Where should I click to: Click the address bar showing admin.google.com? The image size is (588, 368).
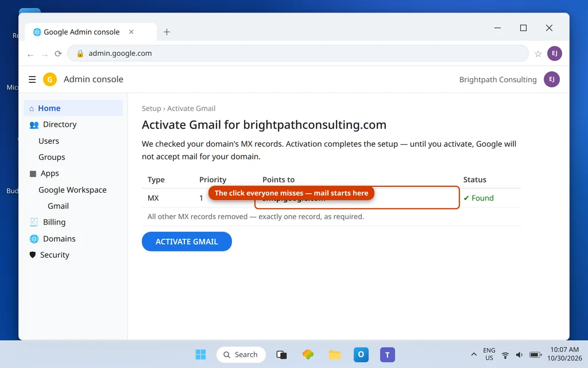coord(298,53)
